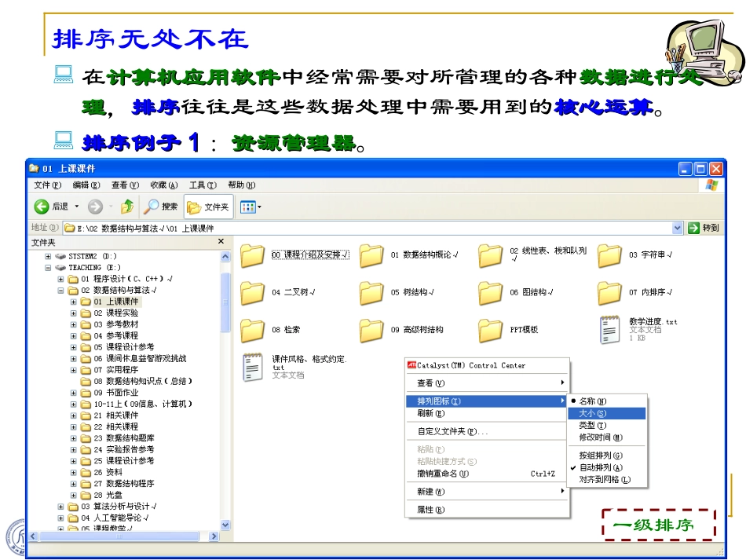Toggle 对齐到网格 option
The width and height of the screenshot is (746, 560).
pyautogui.click(x=607, y=480)
